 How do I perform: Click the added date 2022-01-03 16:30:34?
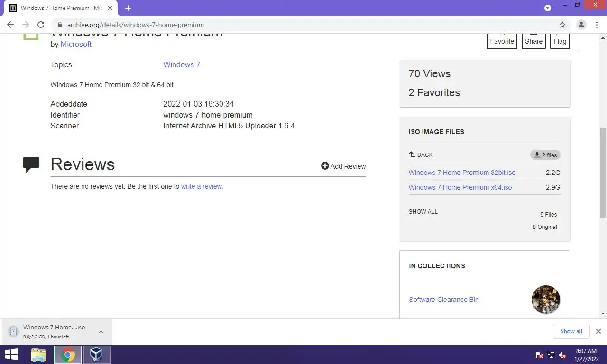[x=198, y=104]
